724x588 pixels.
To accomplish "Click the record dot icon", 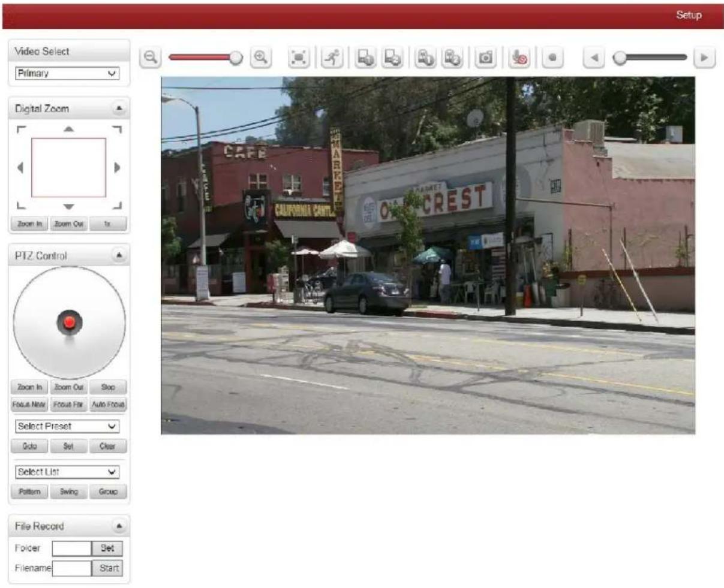I will (x=552, y=58).
